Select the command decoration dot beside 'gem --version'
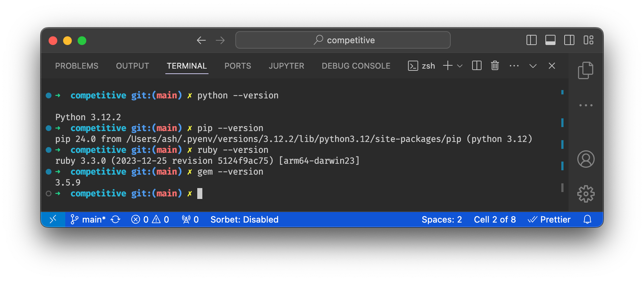The image size is (644, 281). (x=49, y=172)
